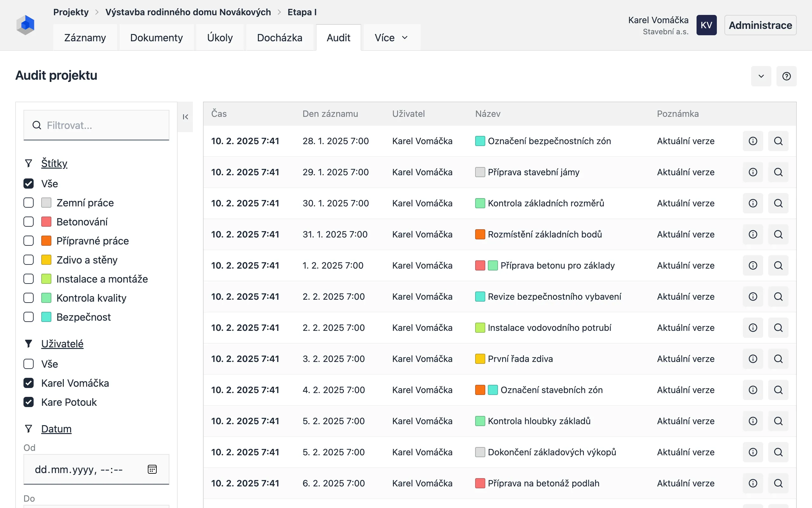Show info for Příprava betonu pro základy
Screen dimensions: 812x508
pos(753,265)
